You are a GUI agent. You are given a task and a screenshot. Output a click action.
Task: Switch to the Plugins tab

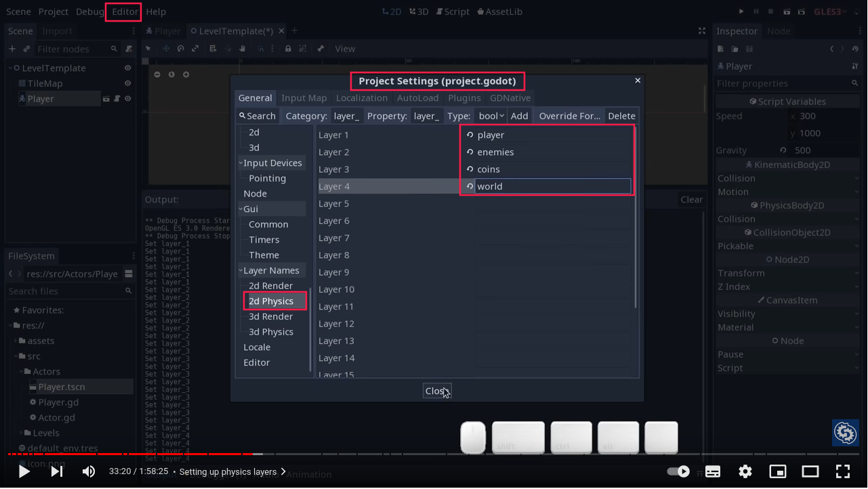pyautogui.click(x=465, y=98)
